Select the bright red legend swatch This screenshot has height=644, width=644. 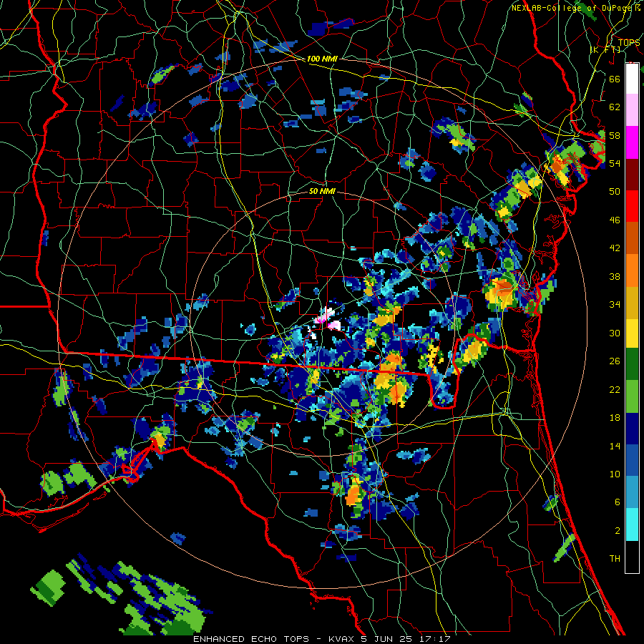[x=632, y=206]
